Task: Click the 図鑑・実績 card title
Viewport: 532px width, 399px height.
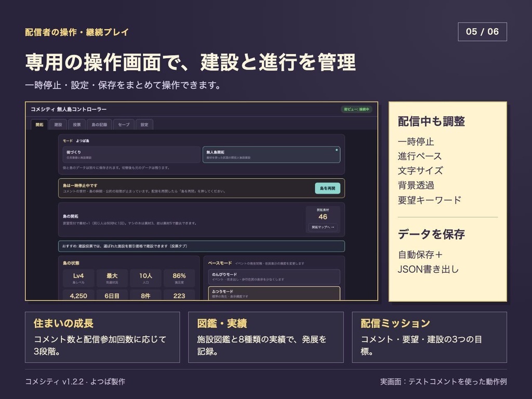Action: (222, 323)
